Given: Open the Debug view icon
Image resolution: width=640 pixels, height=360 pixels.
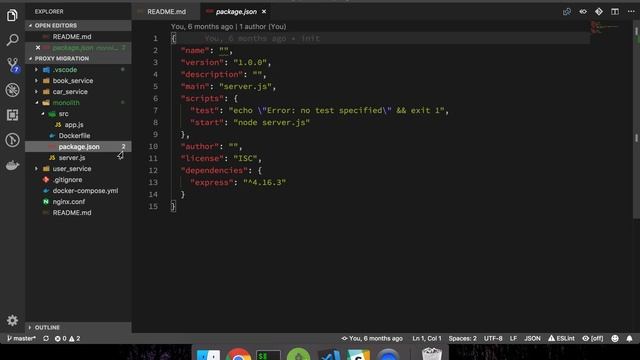Looking at the screenshot, I should tap(12, 90).
